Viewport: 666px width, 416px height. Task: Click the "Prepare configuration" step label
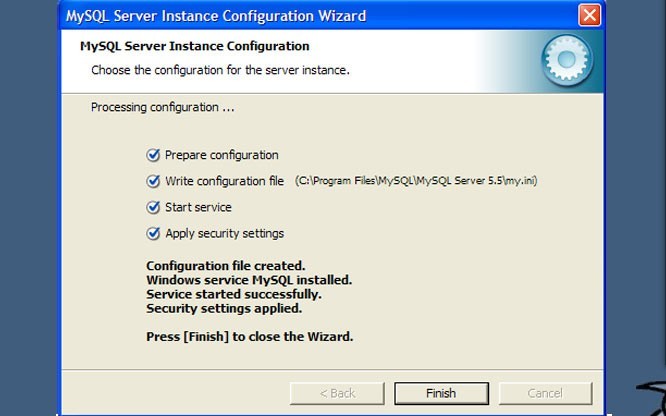221,155
